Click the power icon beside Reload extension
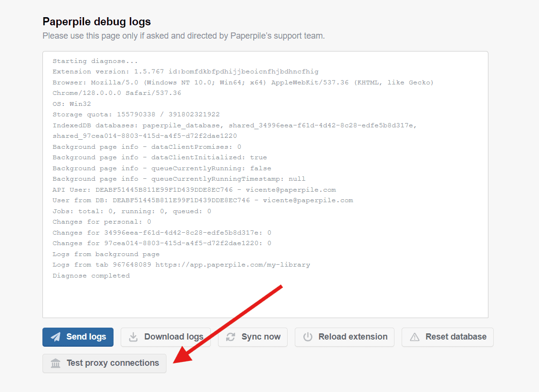 308,337
